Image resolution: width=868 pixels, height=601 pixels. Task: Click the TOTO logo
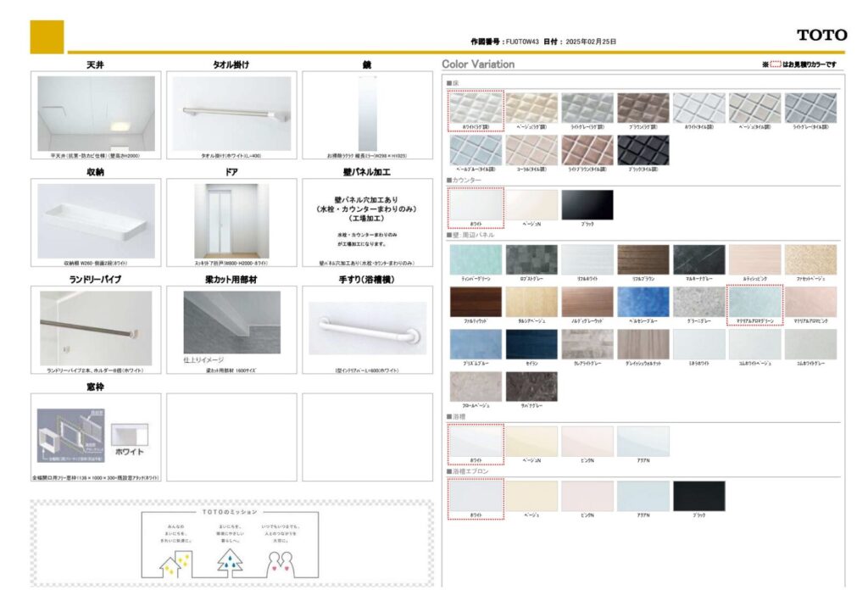[821, 35]
